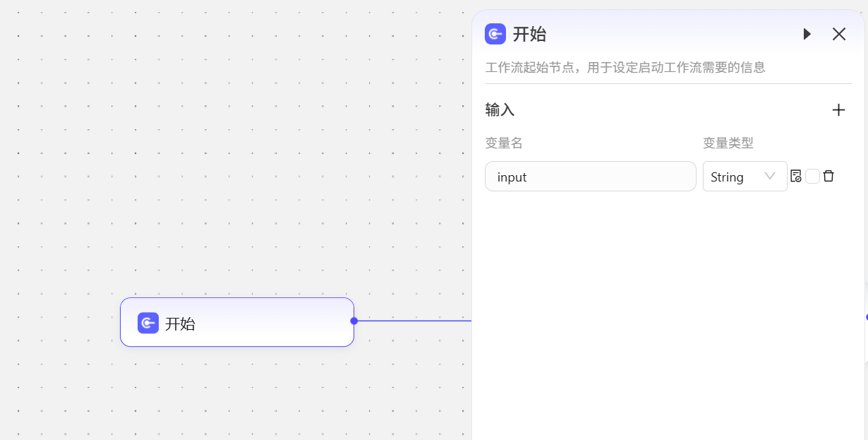Click the blue output port of the 开始 node
868x440 pixels.
click(354, 321)
